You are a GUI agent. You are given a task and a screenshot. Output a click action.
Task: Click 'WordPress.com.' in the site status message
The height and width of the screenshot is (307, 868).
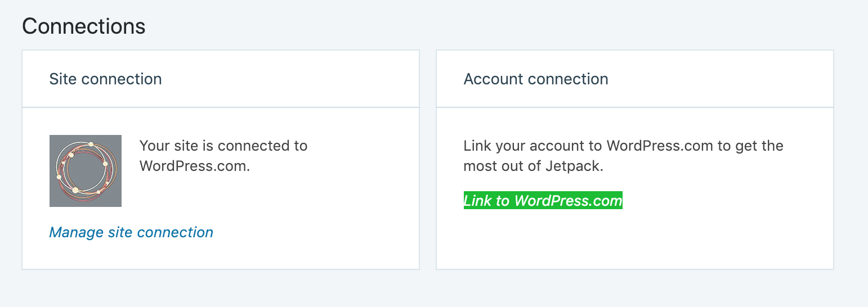[x=195, y=166]
